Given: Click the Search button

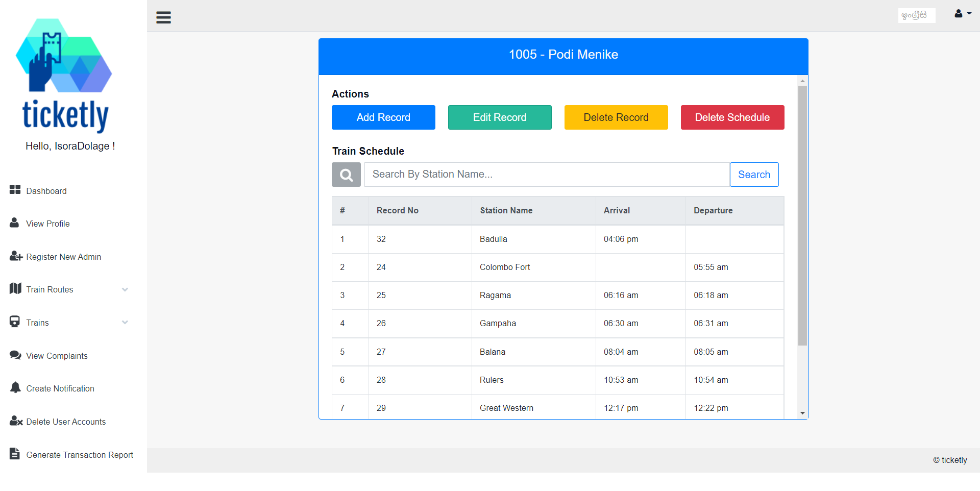Looking at the screenshot, I should tap(754, 175).
